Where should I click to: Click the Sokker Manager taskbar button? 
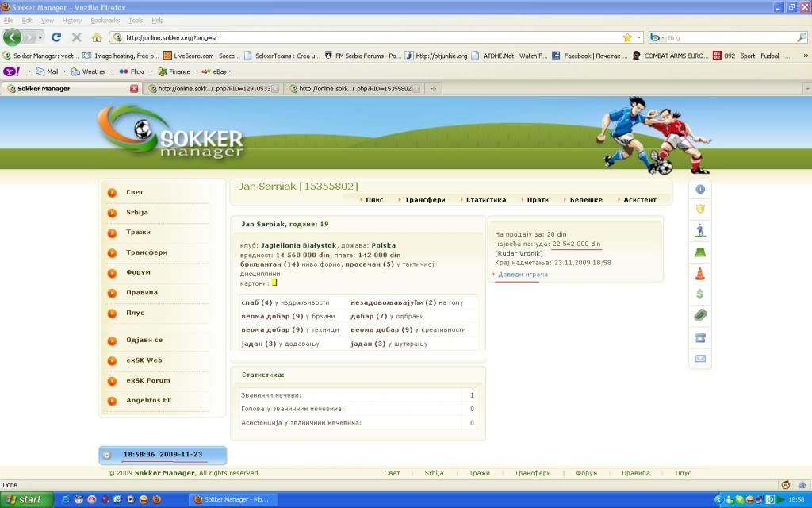232,500
